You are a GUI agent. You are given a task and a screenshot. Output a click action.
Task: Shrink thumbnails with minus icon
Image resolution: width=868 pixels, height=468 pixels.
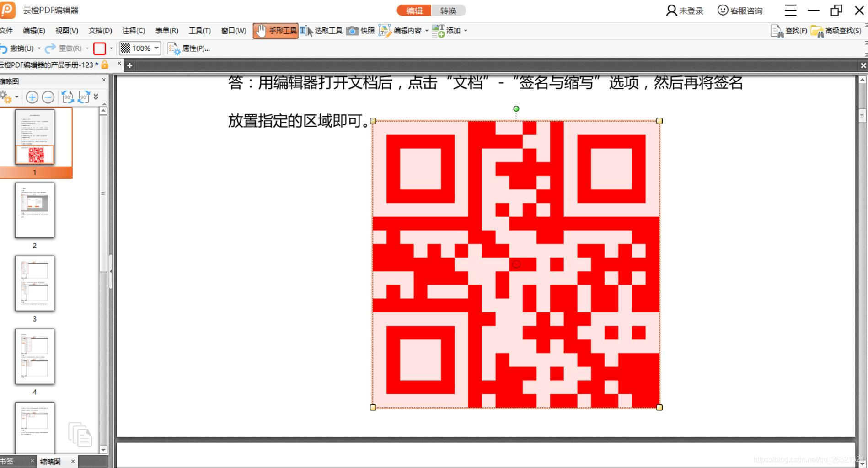tap(48, 97)
